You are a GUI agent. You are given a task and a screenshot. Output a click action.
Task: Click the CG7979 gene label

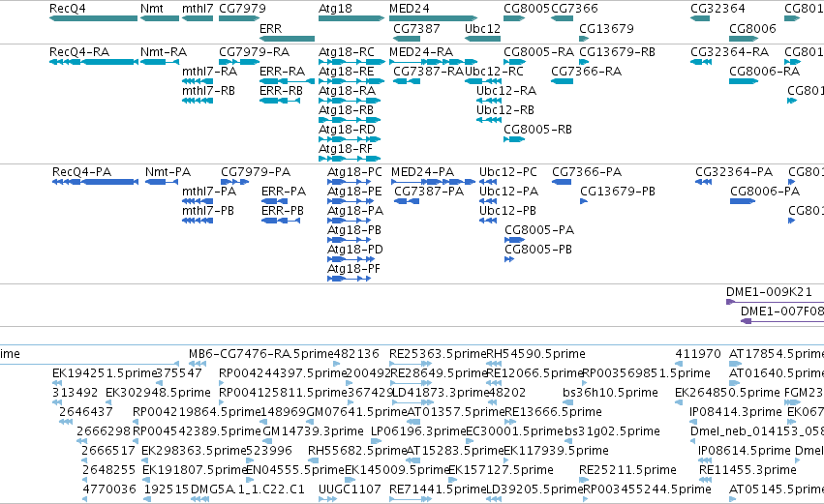[x=242, y=9]
